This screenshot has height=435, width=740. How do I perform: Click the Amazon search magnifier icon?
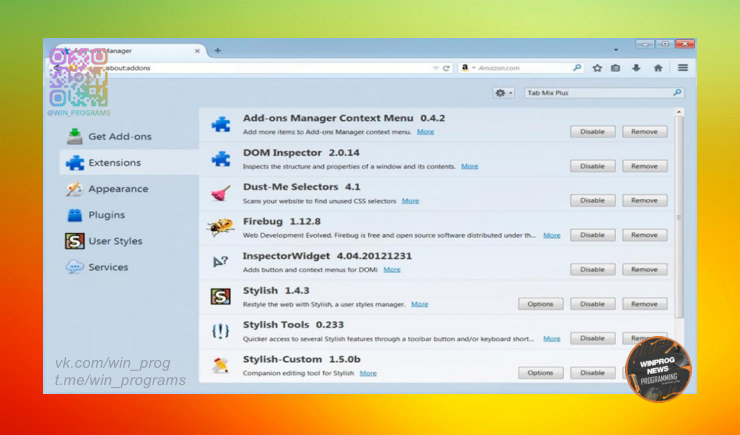click(x=577, y=68)
